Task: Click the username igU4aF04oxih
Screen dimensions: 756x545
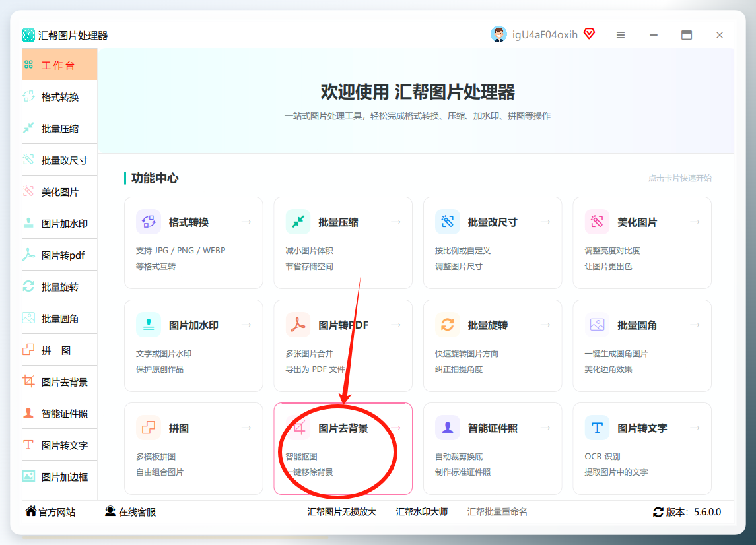Action: pos(545,35)
